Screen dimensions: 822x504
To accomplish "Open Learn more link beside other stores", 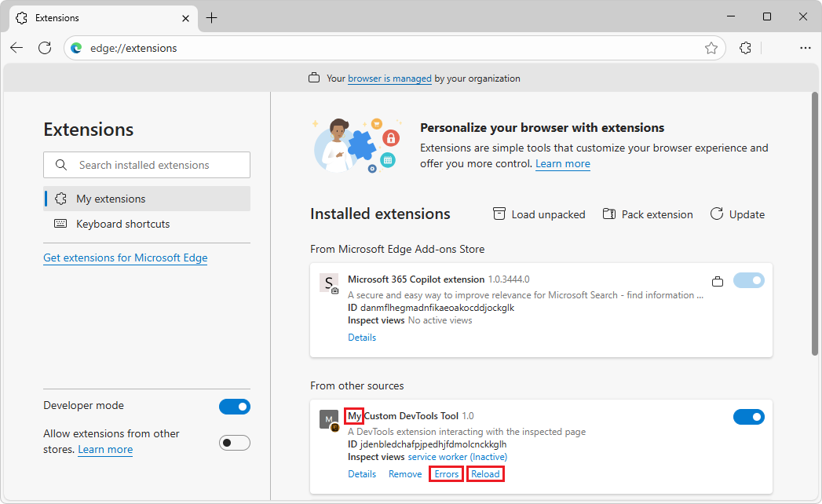I will pyautogui.click(x=105, y=450).
